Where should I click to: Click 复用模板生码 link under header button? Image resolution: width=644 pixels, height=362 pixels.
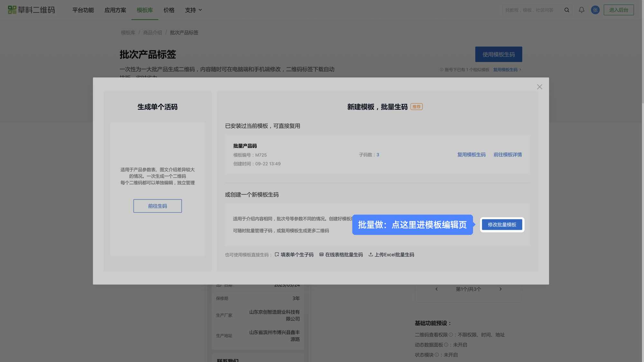(507, 70)
